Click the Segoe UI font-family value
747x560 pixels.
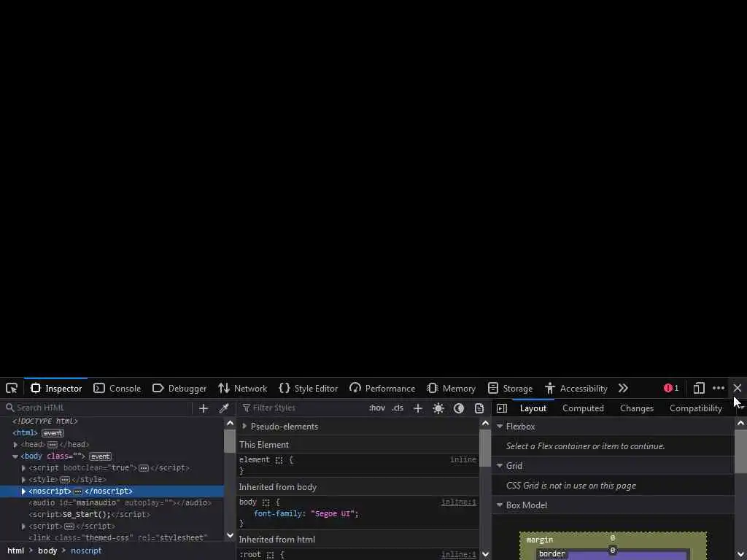point(333,513)
